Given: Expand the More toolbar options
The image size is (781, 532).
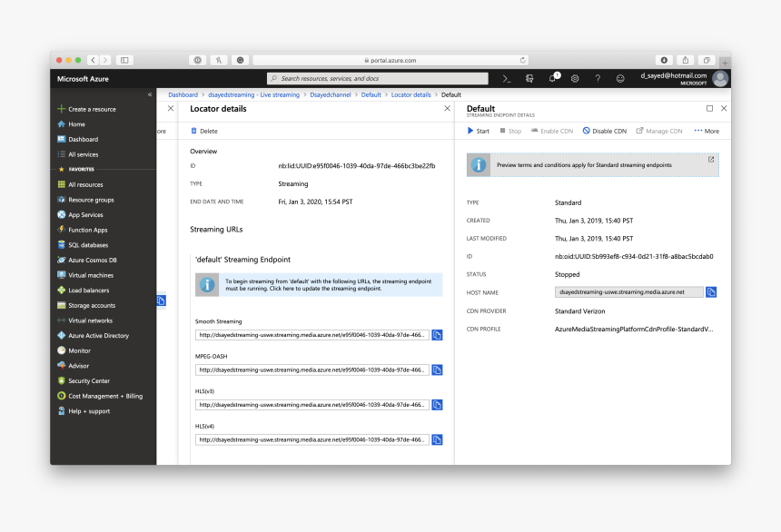Looking at the screenshot, I should tap(707, 131).
